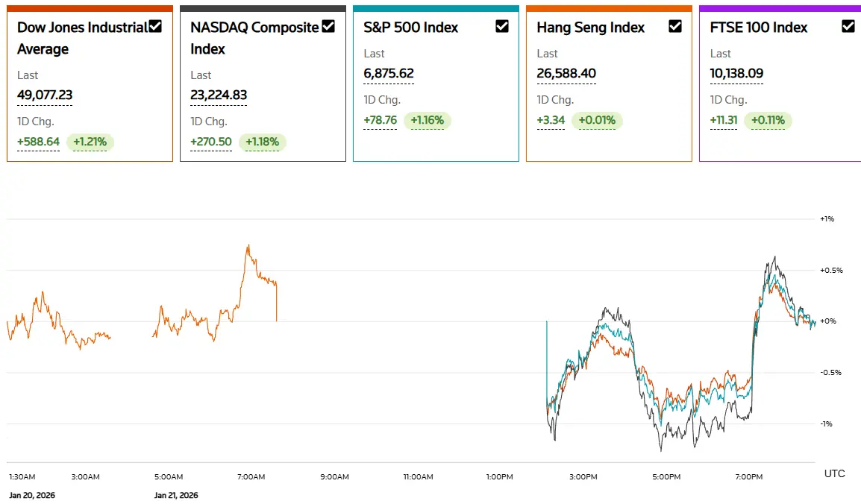Click the purple color bar atop FTSE card
The width and height of the screenshot is (861, 504).
click(780, 9)
